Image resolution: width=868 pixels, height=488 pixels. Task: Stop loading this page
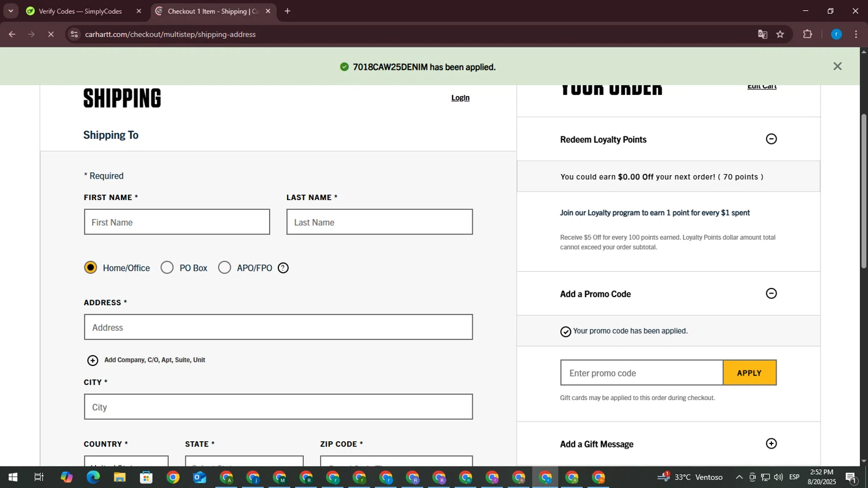(x=51, y=34)
